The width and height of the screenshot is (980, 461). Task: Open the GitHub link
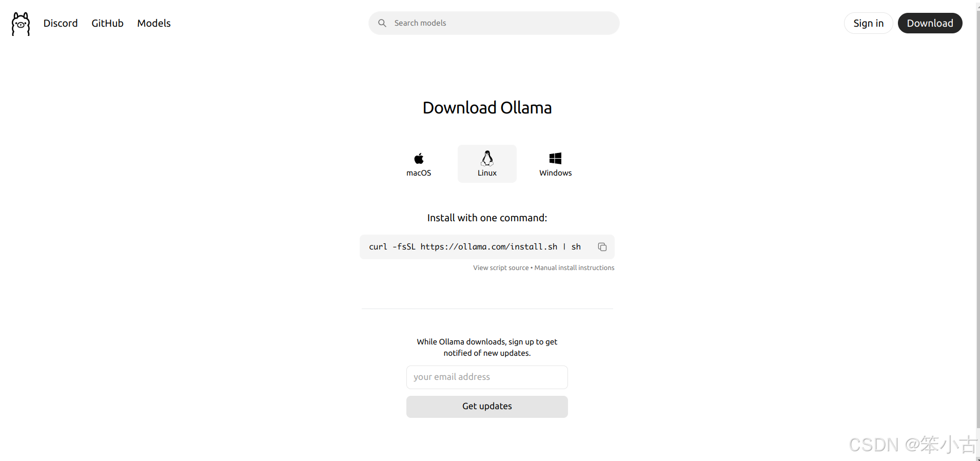pos(107,23)
